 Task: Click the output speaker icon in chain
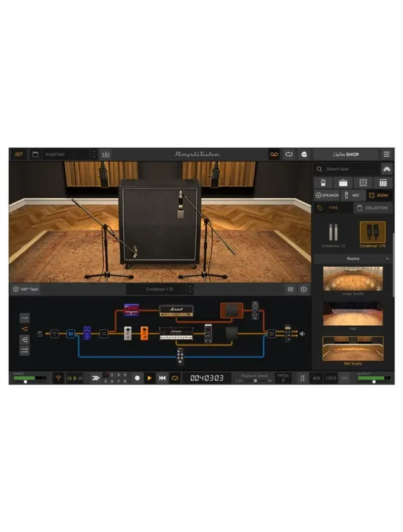pyautogui.click(x=303, y=334)
